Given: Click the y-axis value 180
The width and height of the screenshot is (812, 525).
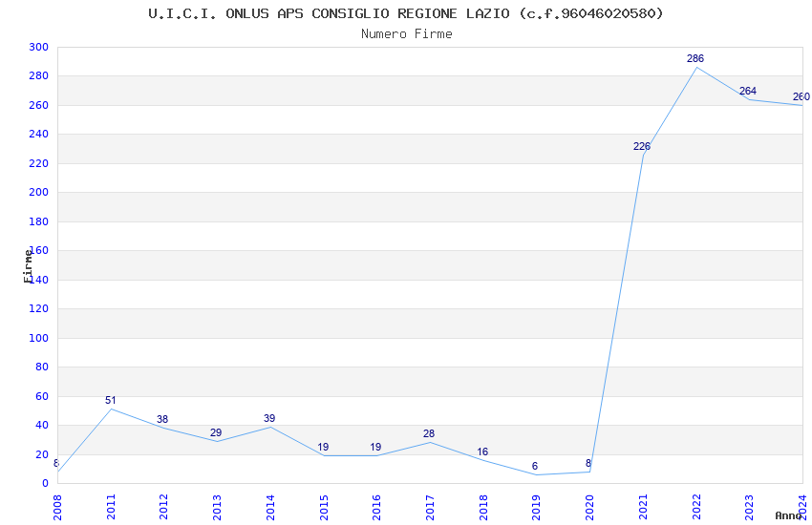Looking at the screenshot, I should (x=39, y=221).
